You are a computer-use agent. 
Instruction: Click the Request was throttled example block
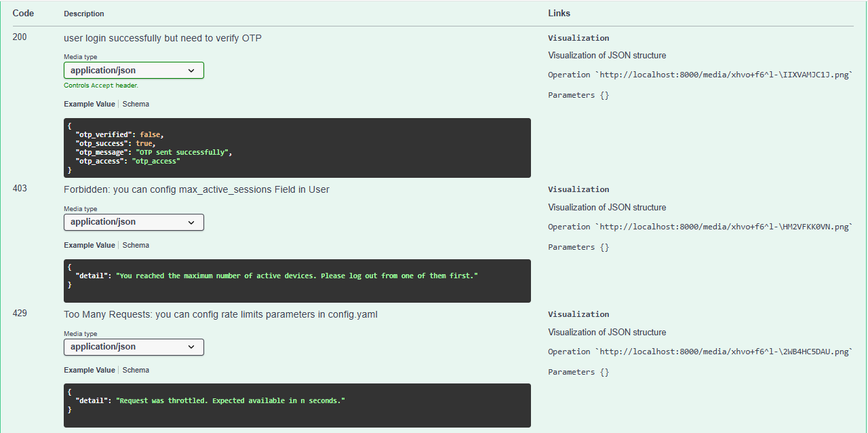297,405
